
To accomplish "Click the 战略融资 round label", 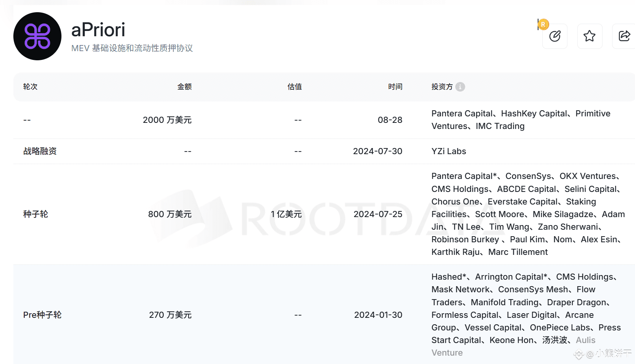I will click(40, 151).
